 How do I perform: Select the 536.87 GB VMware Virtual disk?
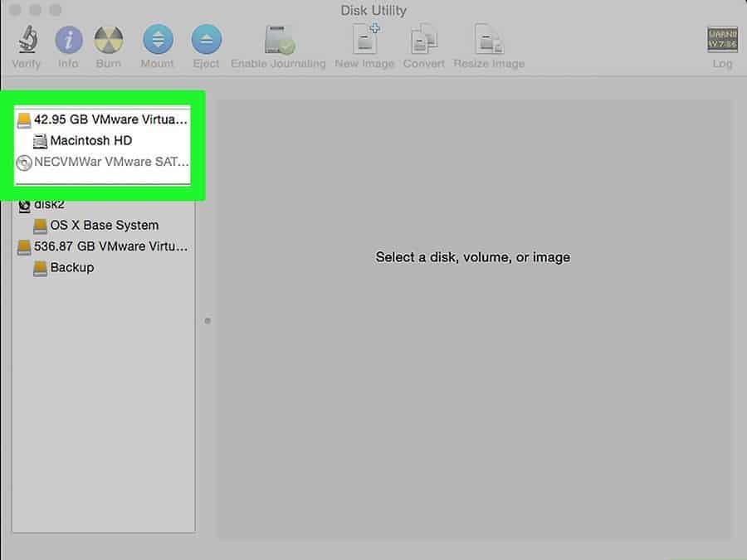coord(103,246)
